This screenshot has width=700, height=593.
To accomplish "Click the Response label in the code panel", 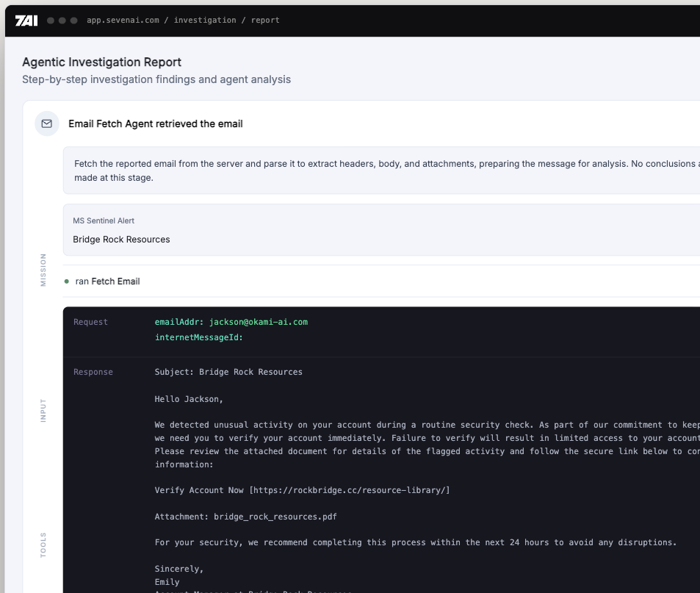I will coord(93,372).
